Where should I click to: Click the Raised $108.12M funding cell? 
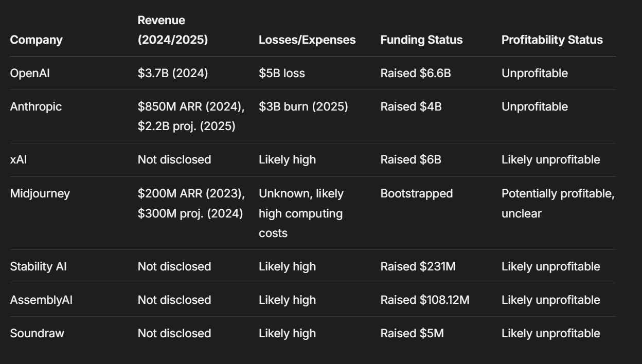[x=424, y=300]
